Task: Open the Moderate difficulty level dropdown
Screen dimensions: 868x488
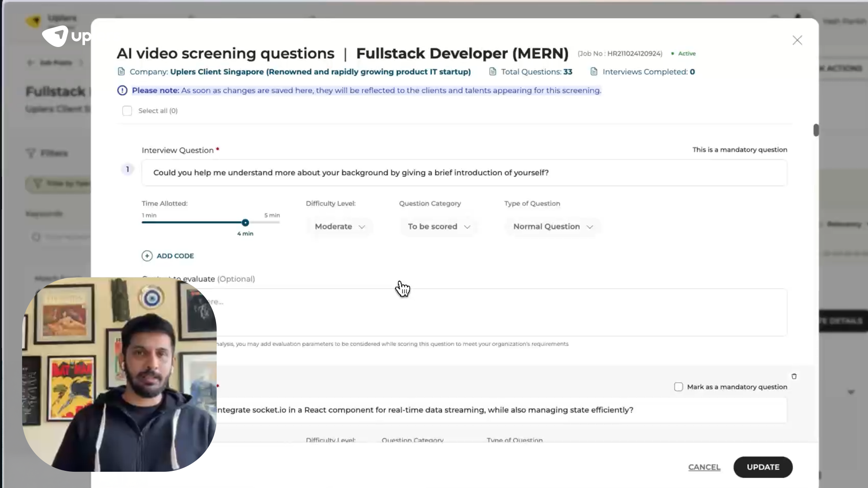Action: [x=340, y=226]
